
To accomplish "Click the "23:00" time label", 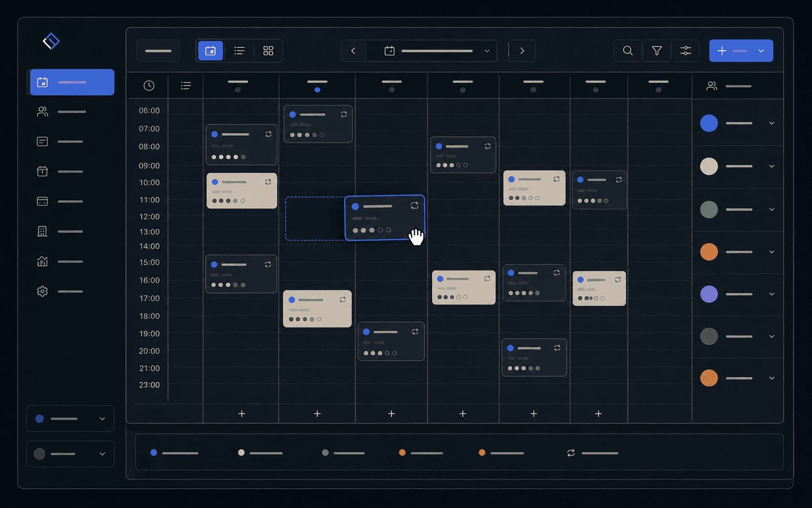I will click(149, 385).
